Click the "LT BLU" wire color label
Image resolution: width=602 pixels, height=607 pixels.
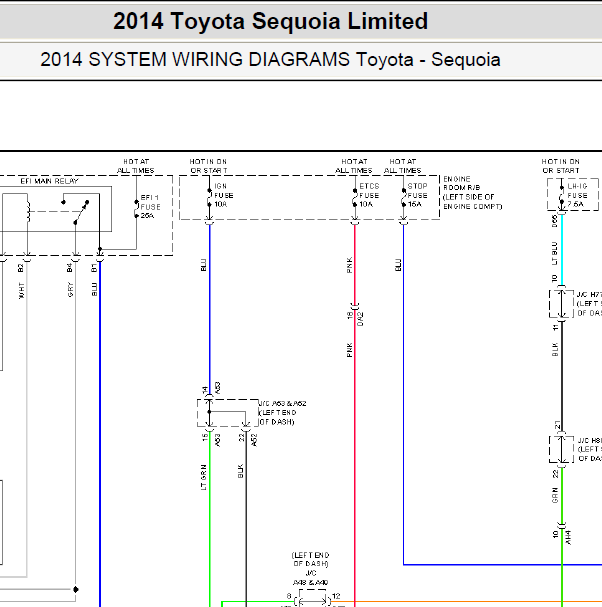tap(554, 254)
